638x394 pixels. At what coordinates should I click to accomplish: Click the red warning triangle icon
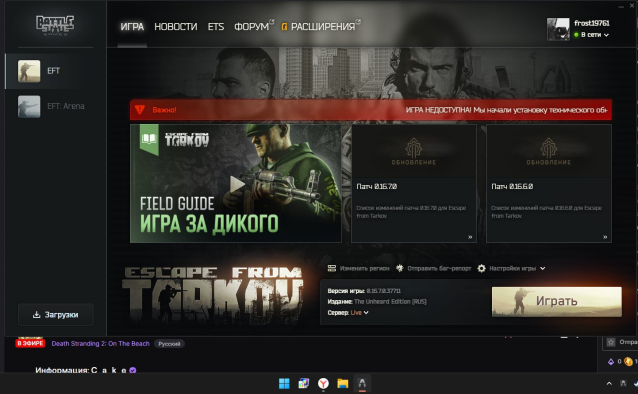pyautogui.click(x=140, y=110)
